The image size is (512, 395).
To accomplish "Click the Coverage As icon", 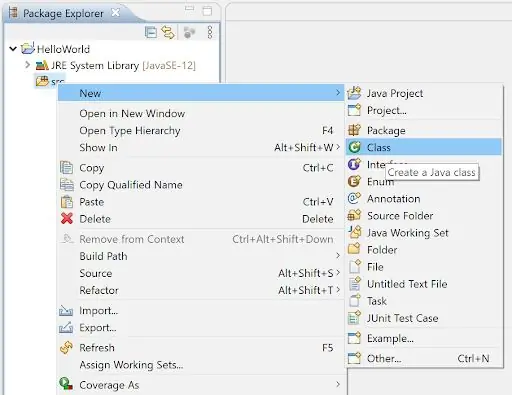I will tap(66, 384).
